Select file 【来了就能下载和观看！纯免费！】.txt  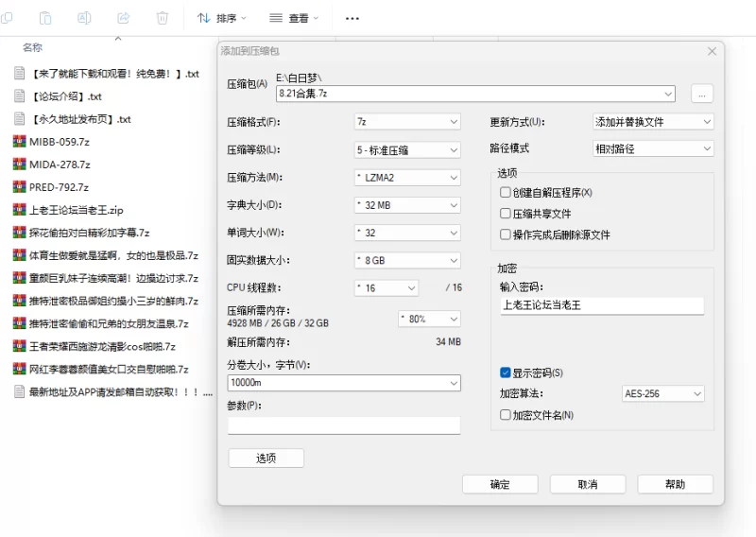(114, 74)
